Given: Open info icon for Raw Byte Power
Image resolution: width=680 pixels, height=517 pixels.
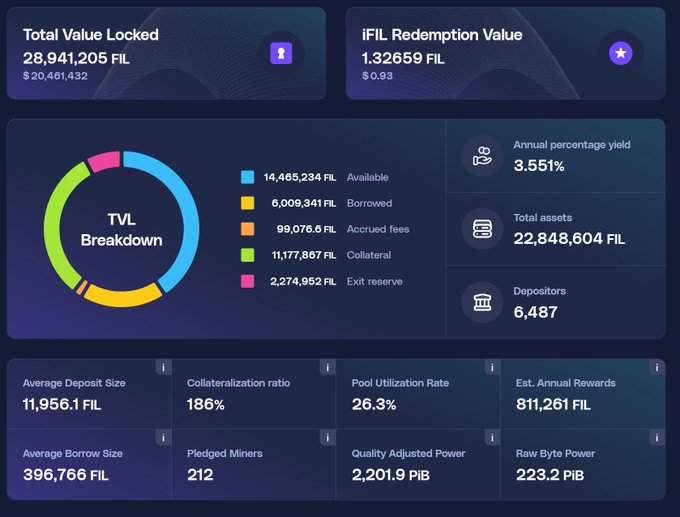Looking at the screenshot, I should tap(657, 438).
